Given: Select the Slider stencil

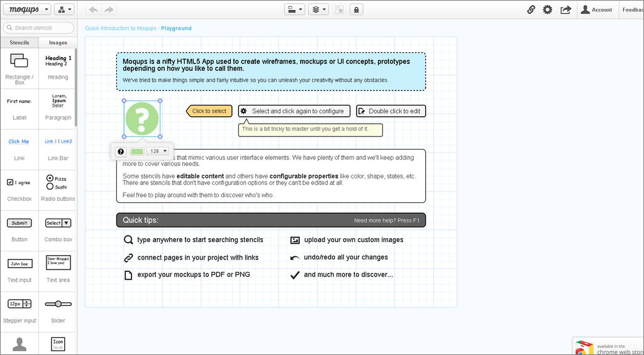Looking at the screenshot, I should [58, 312].
